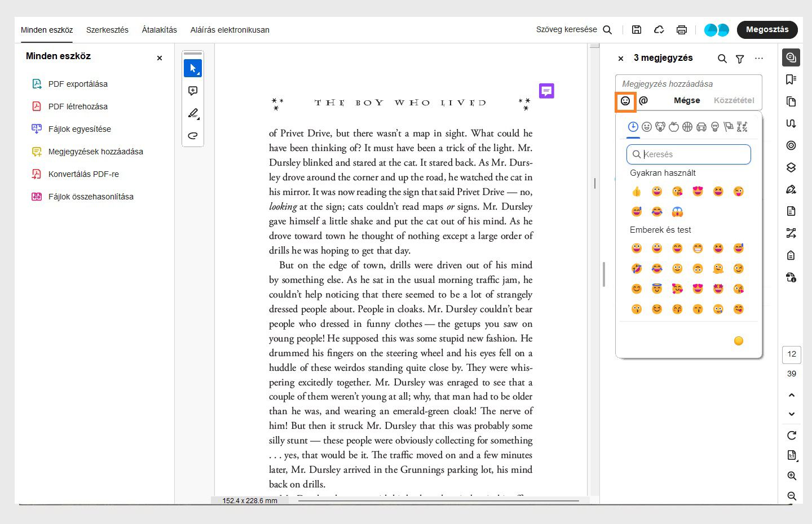Pick the highlighter pen tool
Image resolution: width=812 pixels, height=524 pixels.
193,113
